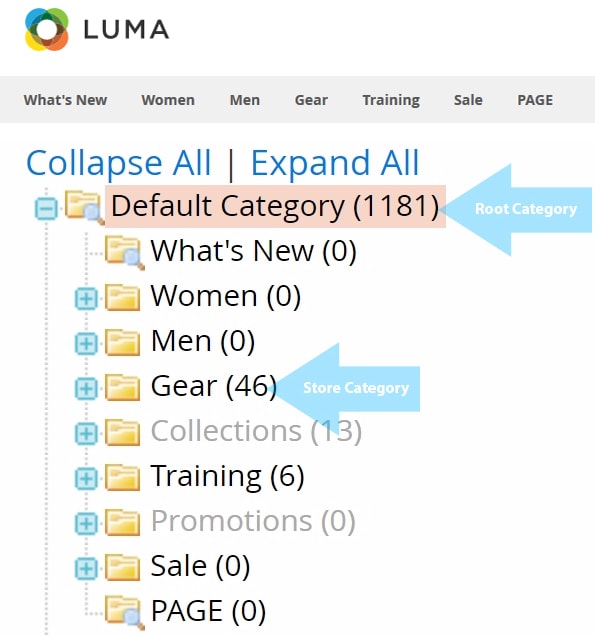
Task: Collapse the Default Category node
Action: click(46, 209)
